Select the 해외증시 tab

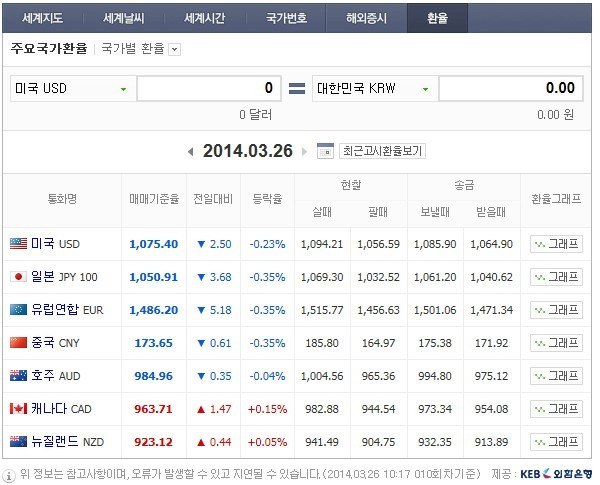click(366, 18)
